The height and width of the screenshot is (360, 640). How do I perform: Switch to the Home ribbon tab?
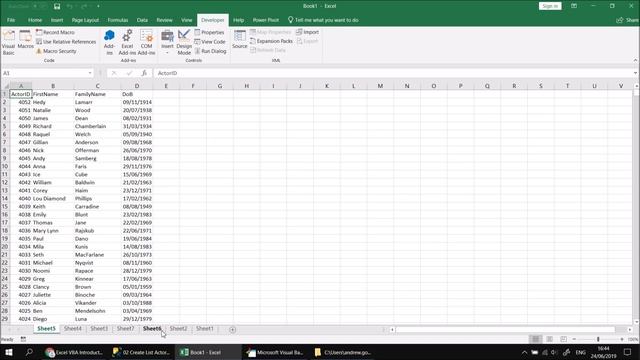click(35, 20)
